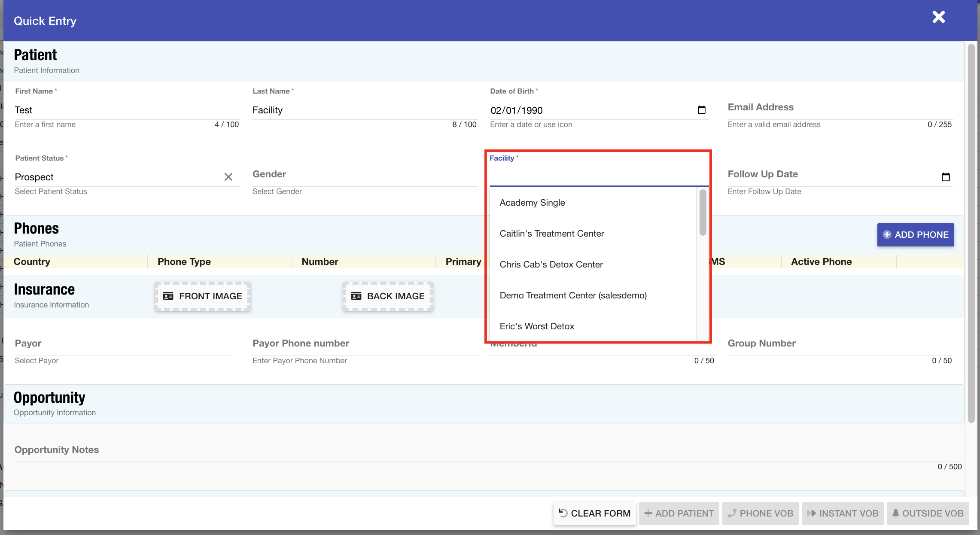The height and width of the screenshot is (535, 980).
Task: Click the Date of Birth calendar icon
Action: [x=701, y=110]
